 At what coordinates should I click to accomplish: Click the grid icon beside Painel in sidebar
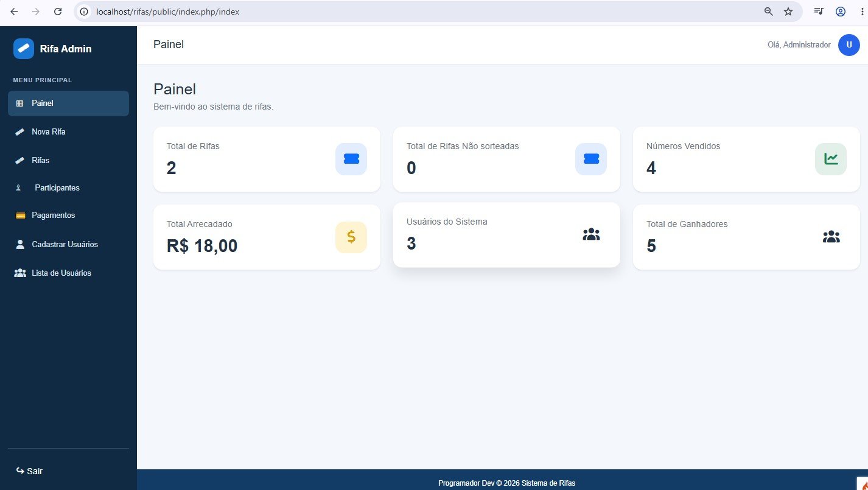coord(19,103)
